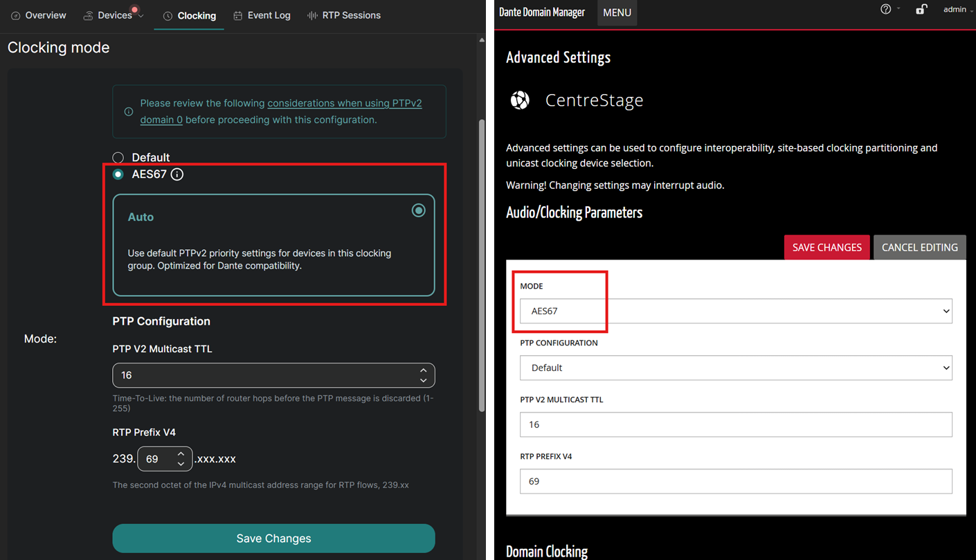Click the teal Save Changes button
The width and height of the screenshot is (976, 560).
pyautogui.click(x=273, y=539)
